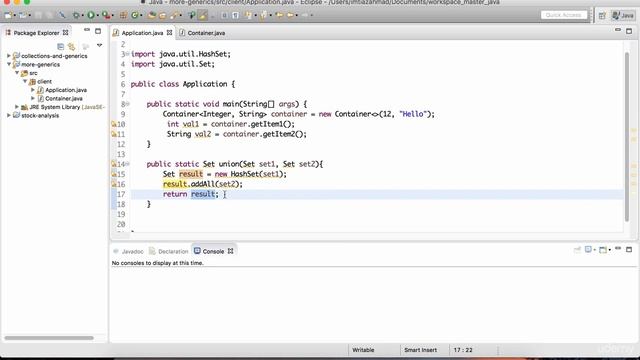The image size is (640, 360).
Task: Click the New Java Package icon
Action: [x=123, y=15]
